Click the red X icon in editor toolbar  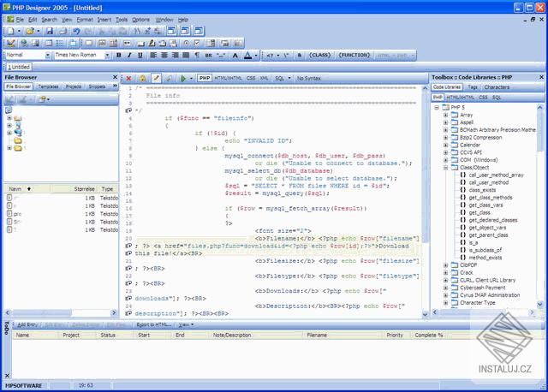(x=129, y=78)
